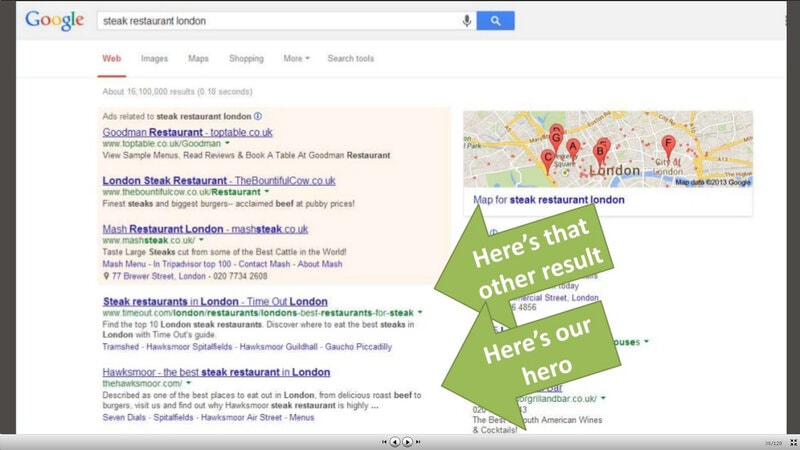Go to previous slide
Image resolution: width=800 pixels, height=450 pixels.
394,442
